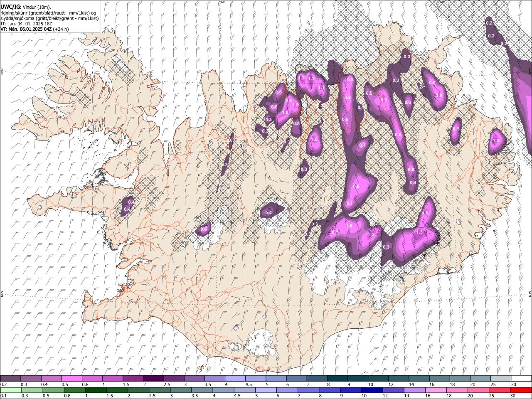Select the dark teal snow swatch between 8 and 9
Screen dimensions: 532x399
337,378
